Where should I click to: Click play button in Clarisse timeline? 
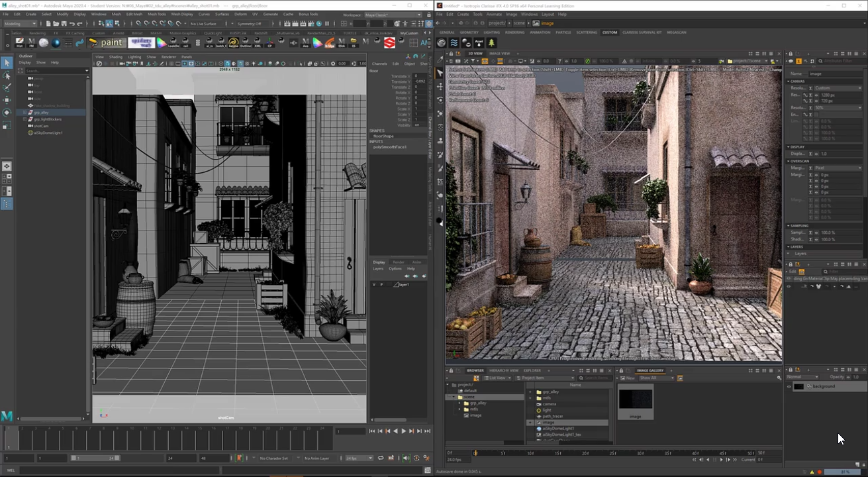click(721, 459)
